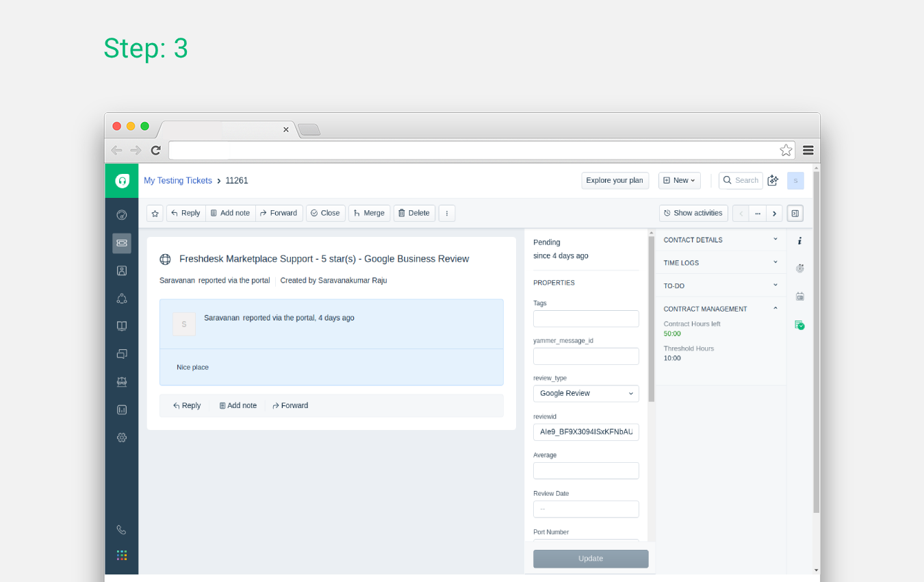
Task: Open the Contract Management app icon in the right rail
Action: [x=799, y=325]
